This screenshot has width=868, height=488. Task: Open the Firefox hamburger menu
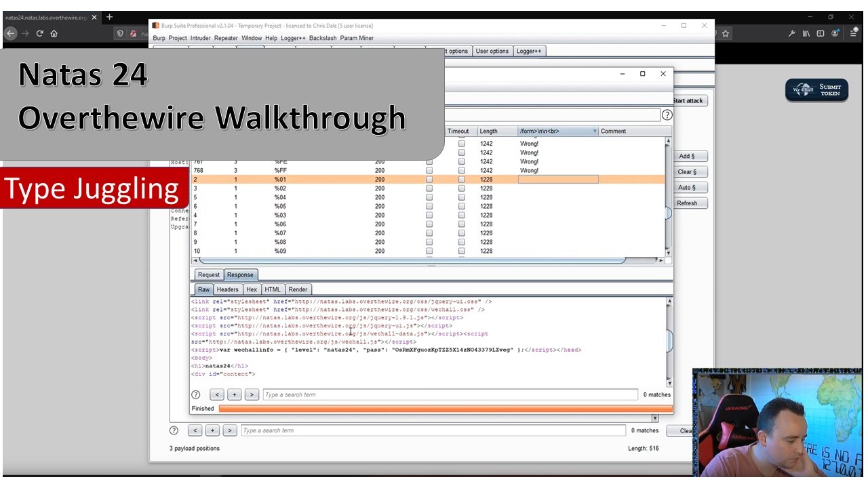pos(854,33)
